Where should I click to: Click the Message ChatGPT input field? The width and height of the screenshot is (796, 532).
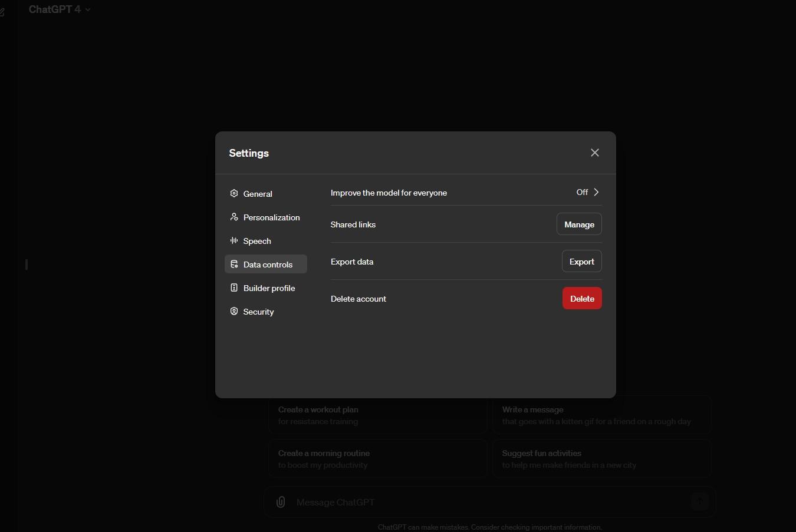point(489,502)
